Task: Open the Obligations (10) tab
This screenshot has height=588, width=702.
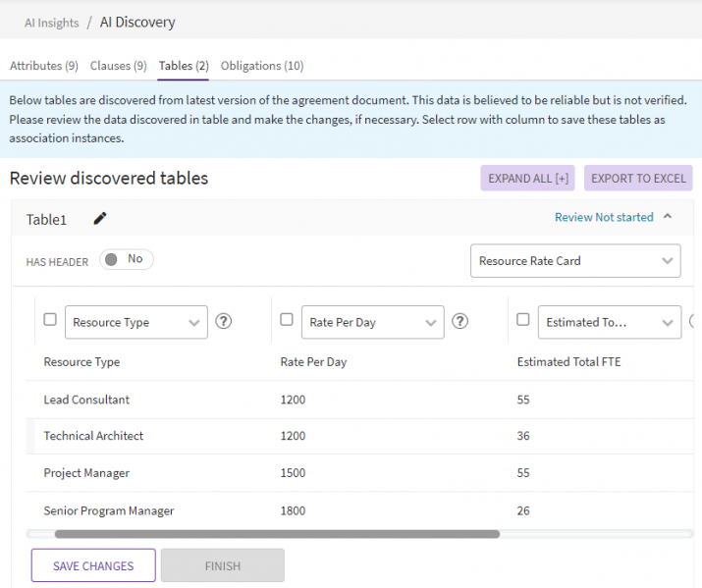Action: click(262, 66)
